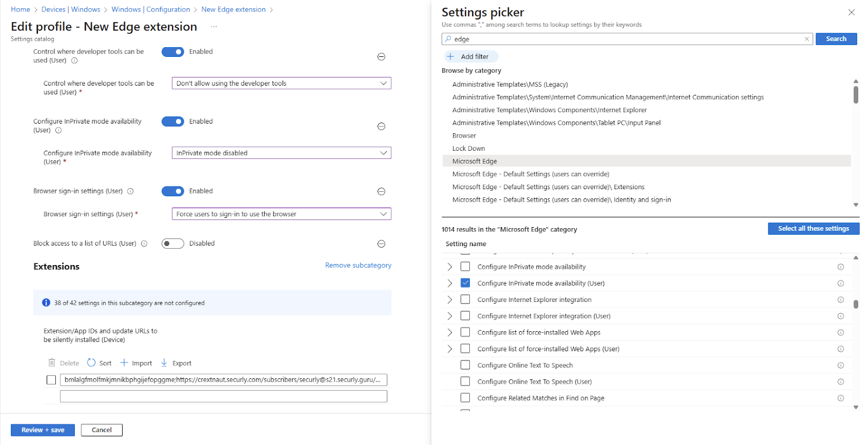This screenshot has width=868, height=445.
Task: Enable Block access to a list of URLs
Action: click(173, 243)
